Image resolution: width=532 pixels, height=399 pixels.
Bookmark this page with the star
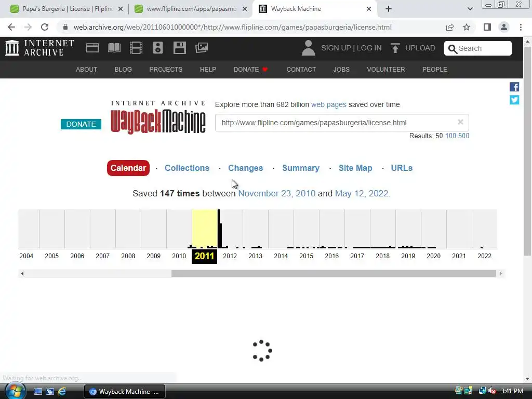point(467,27)
